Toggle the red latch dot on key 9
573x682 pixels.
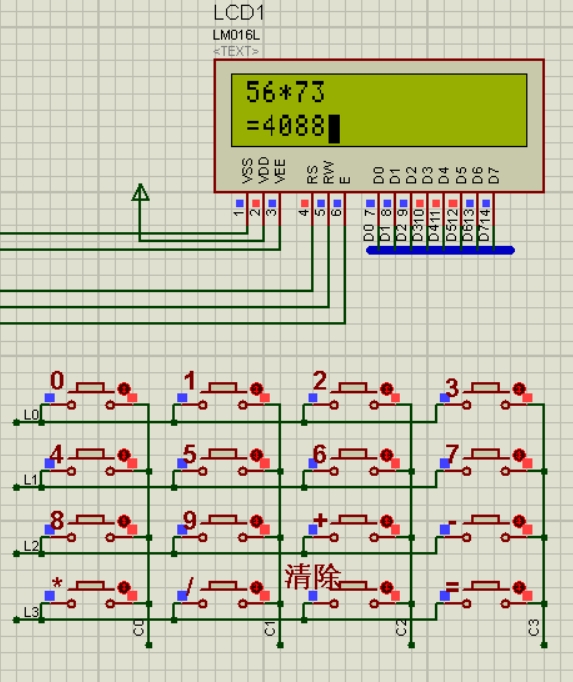click(256, 521)
